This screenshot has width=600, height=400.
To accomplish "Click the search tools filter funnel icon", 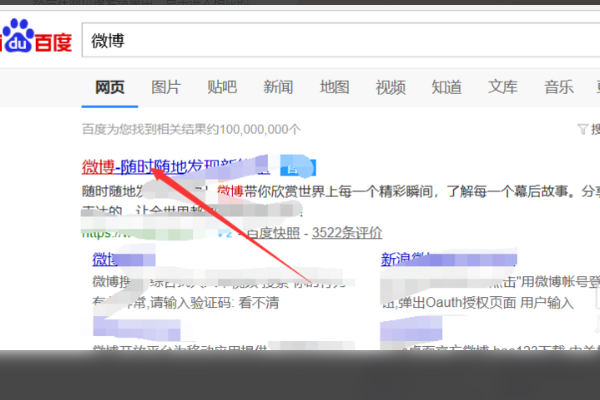I will [x=582, y=129].
